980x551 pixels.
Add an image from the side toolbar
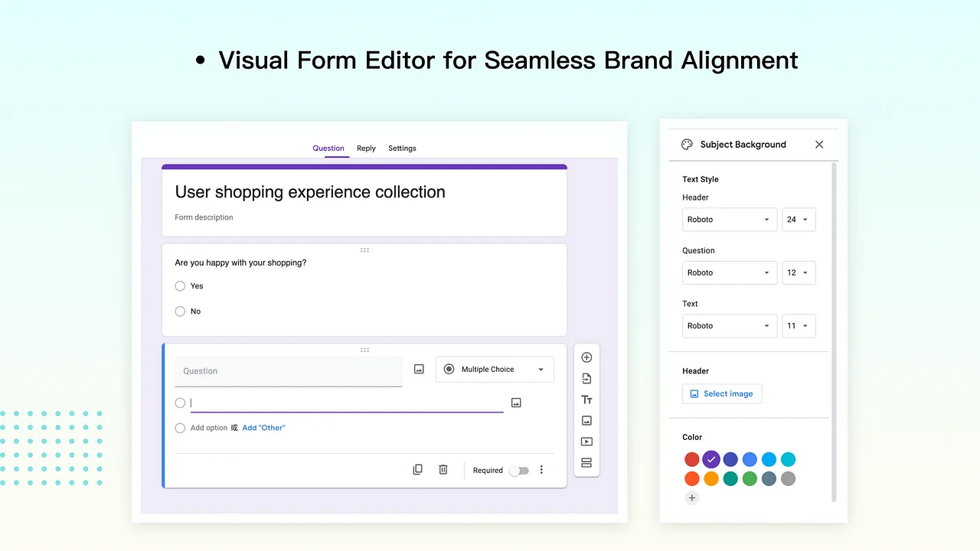[586, 421]
